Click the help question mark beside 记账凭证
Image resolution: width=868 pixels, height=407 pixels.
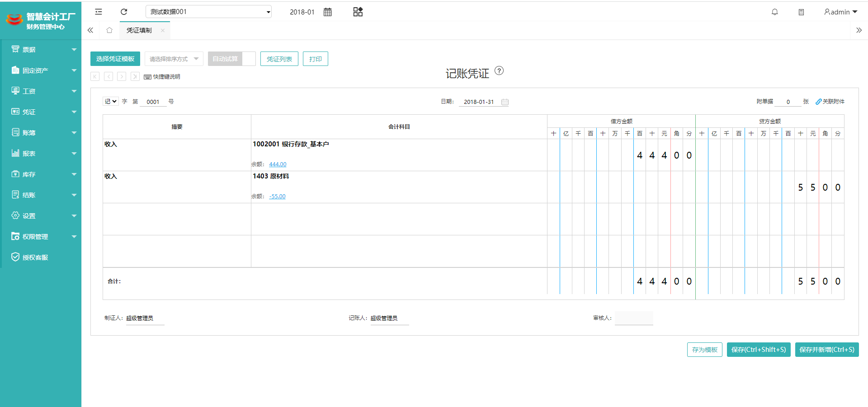coord(499,71)
